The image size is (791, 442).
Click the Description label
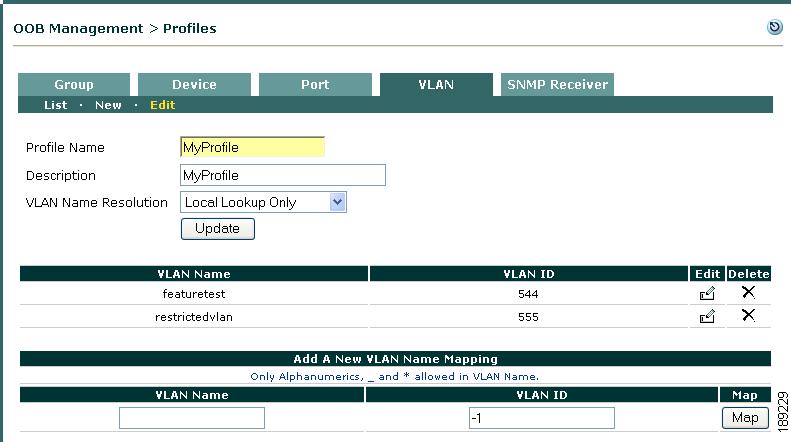click(x=61, y=176)
